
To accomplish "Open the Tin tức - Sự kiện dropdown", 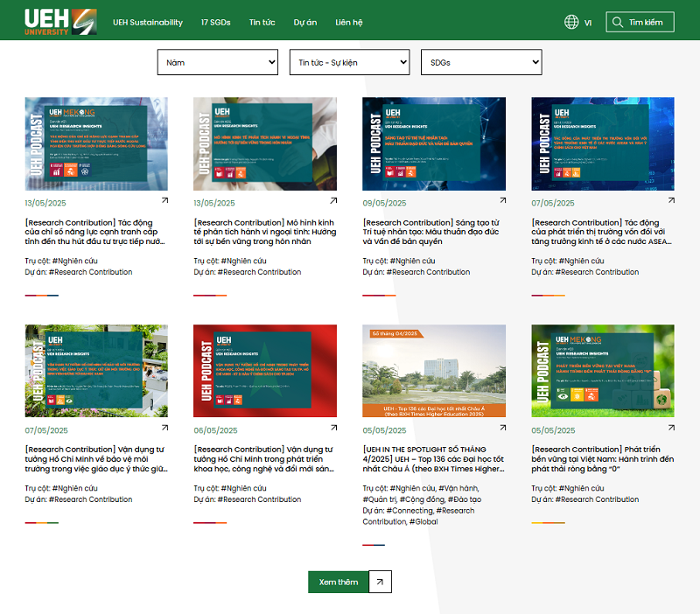I will click(x=349, y=62).
